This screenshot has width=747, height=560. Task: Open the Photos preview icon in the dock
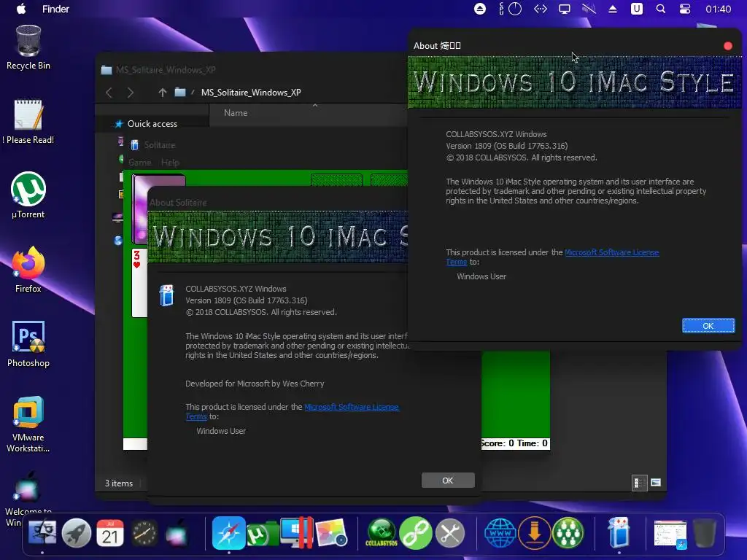click(x=331, y=533)
